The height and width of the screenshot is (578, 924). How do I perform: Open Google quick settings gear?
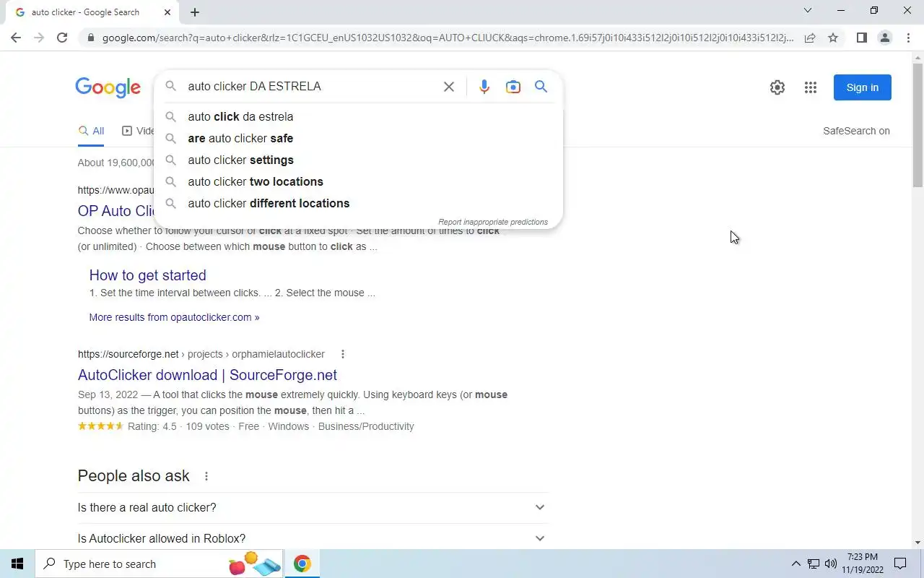pos(777,87)
